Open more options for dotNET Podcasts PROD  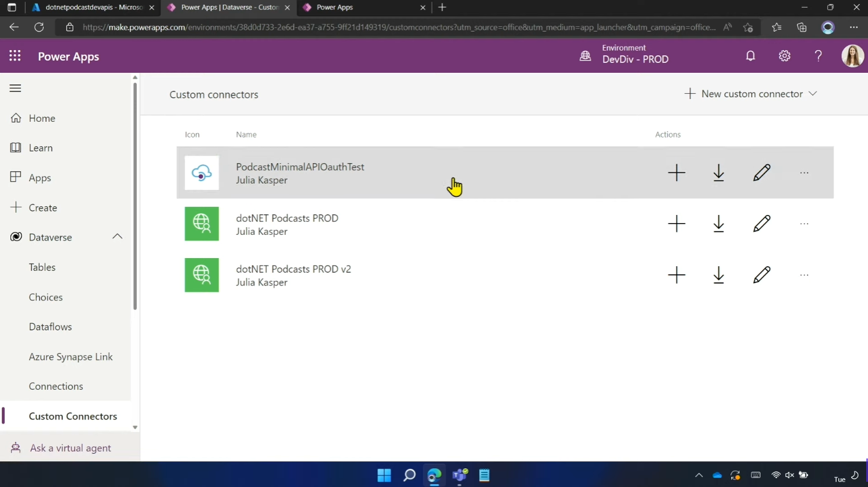[804, 224]
